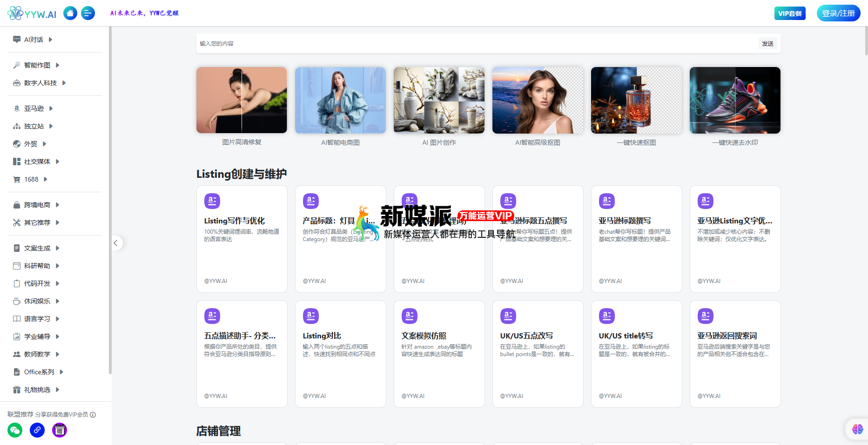The width and height of the screenshot is (868, 445).
Task: Open the AI智能高级抠图 thumbnail
Action: (538, 100)
